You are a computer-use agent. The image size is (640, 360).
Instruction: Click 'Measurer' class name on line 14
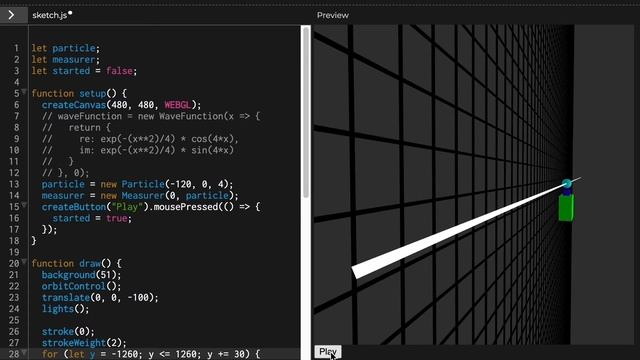tap(143, 196)
